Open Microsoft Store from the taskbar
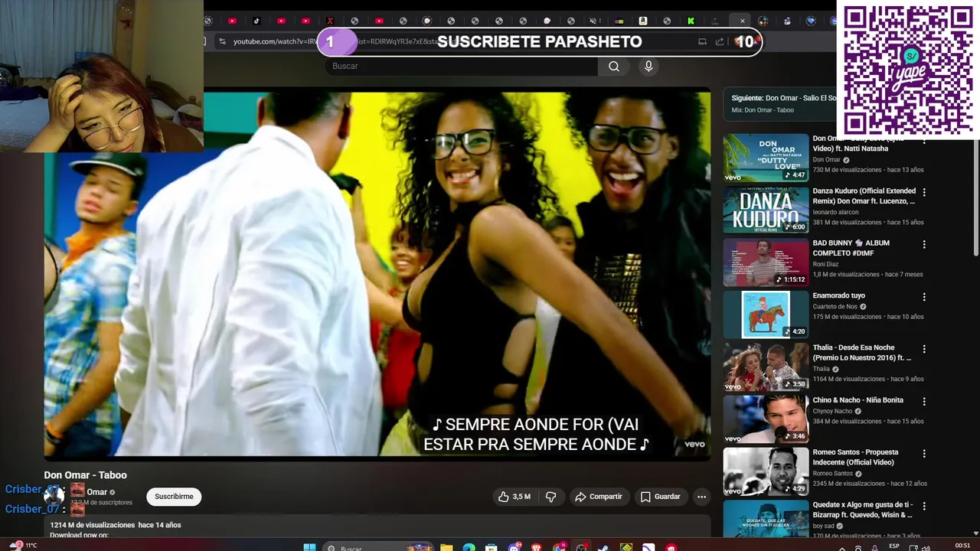Screen dimensions: 980x551 492,547
